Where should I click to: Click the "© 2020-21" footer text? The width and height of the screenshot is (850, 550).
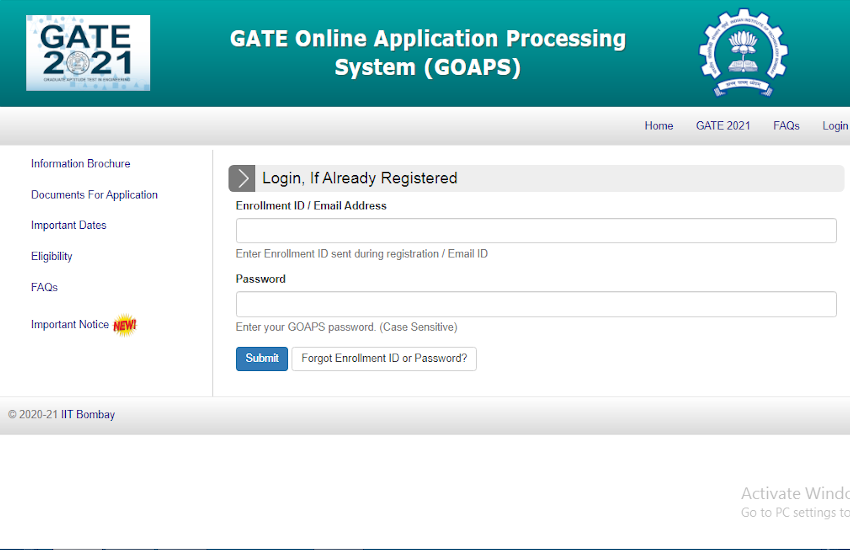click(33, 415)
